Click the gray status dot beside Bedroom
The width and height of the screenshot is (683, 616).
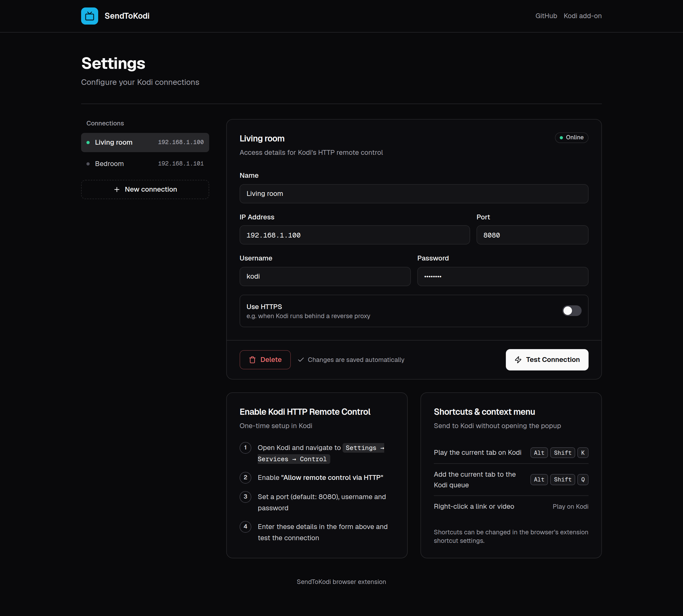click(x=88, y=164)
